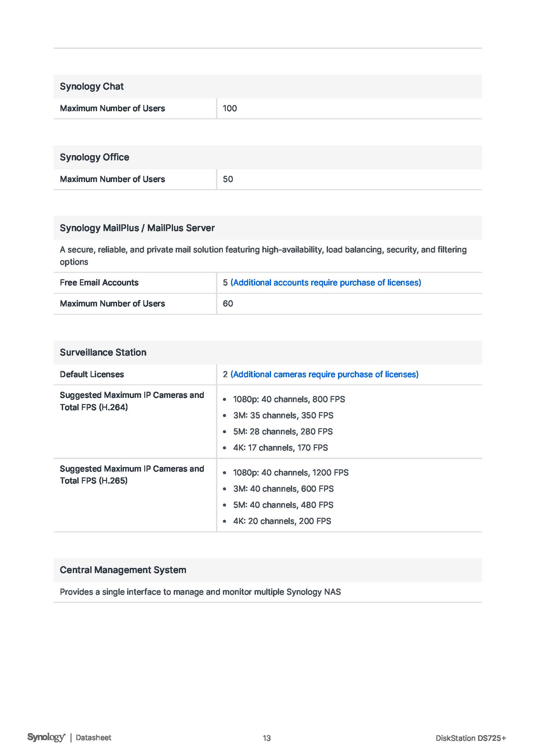535x756 pixels.
Task: Open the additional accounts license purchase link
Action: click(x=325, y=282)
